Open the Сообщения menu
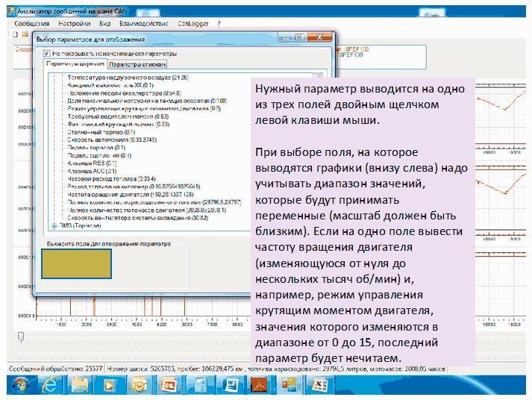Screen dimensions: 532x400 point(31,24)
